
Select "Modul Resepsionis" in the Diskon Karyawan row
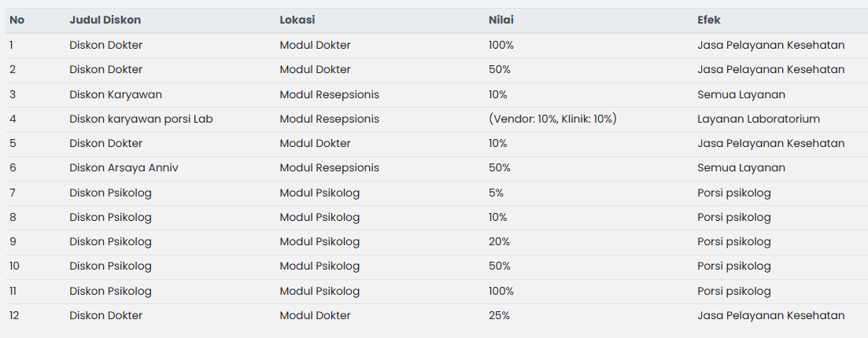pyautogui.click(x=329, y=94)
